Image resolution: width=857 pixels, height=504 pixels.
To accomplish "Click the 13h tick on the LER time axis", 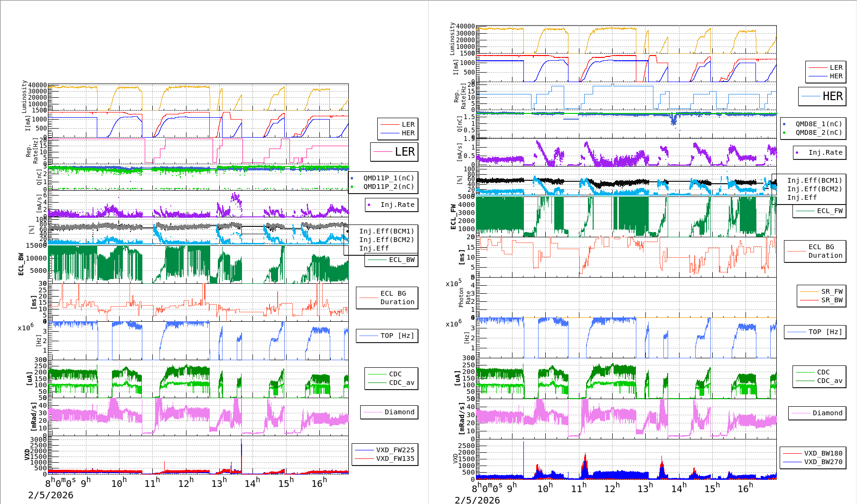I will coord(219,483).
